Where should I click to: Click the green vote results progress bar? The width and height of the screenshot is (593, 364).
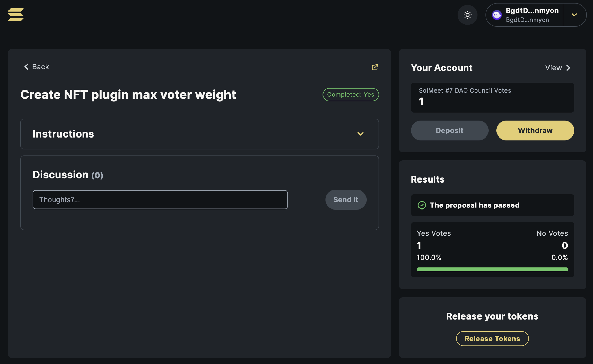click(x=492, y=269)
